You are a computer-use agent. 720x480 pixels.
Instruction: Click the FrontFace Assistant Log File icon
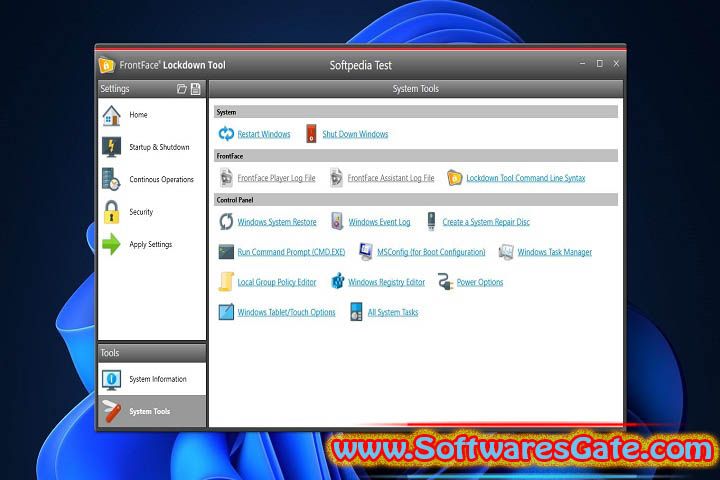(336, 178)
